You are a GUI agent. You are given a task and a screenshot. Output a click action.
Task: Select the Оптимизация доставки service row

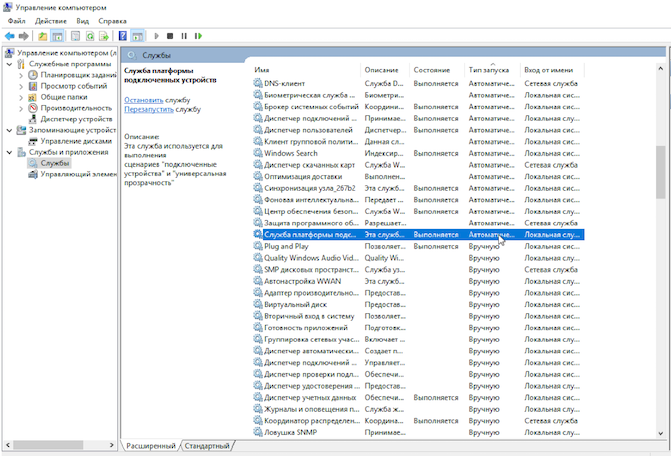coord(418,176)
